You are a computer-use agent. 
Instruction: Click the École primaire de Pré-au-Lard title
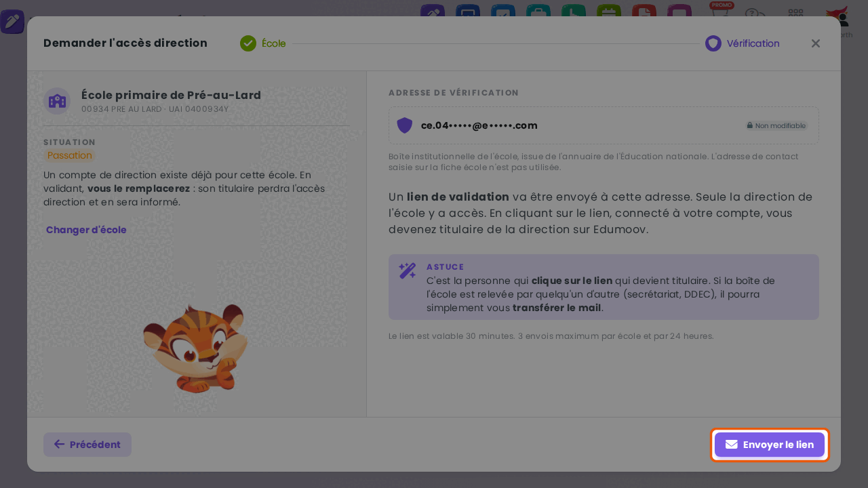[171, 95]
